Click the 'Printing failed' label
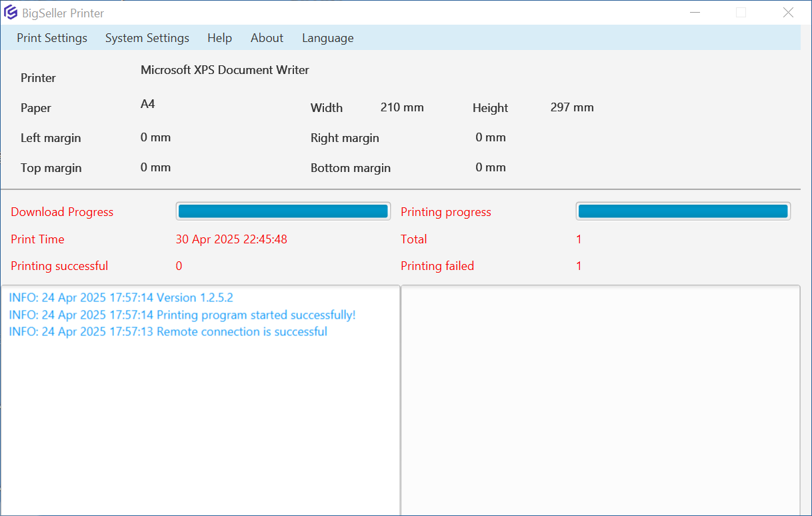 pos(437,266)
